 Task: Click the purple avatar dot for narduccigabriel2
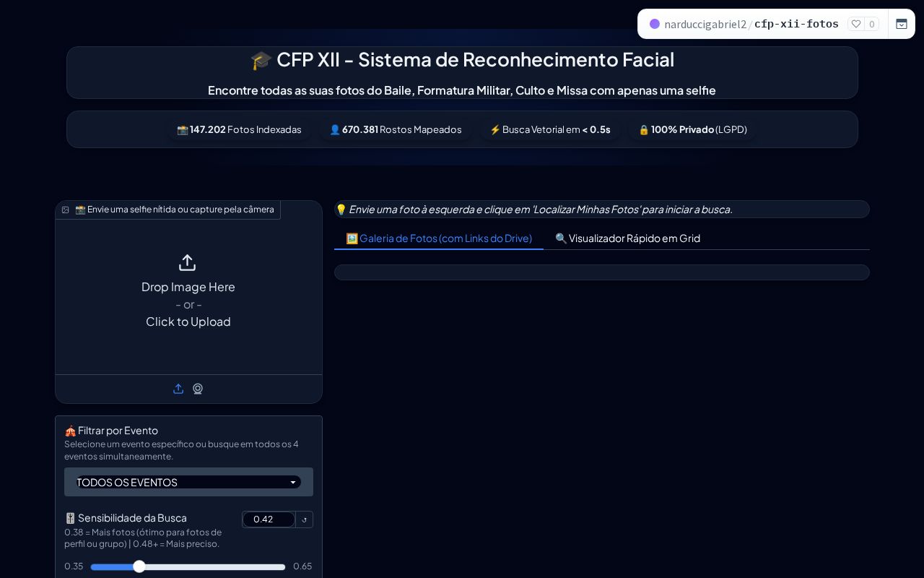pyautogui.click(x=655, y=24)
